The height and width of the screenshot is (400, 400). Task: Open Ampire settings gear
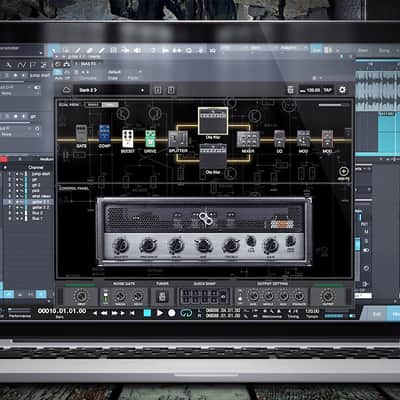[342, 90]
